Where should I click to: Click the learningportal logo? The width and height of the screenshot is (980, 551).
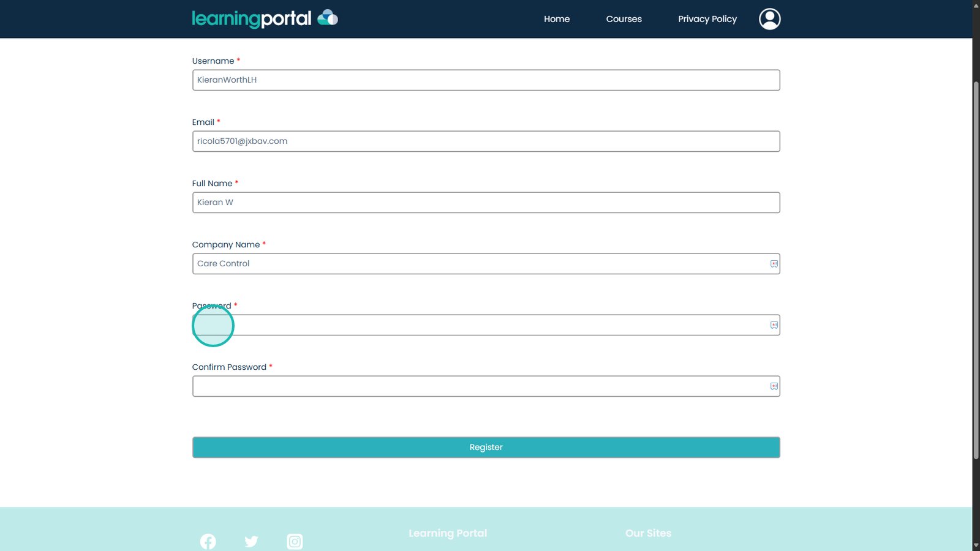265,19
